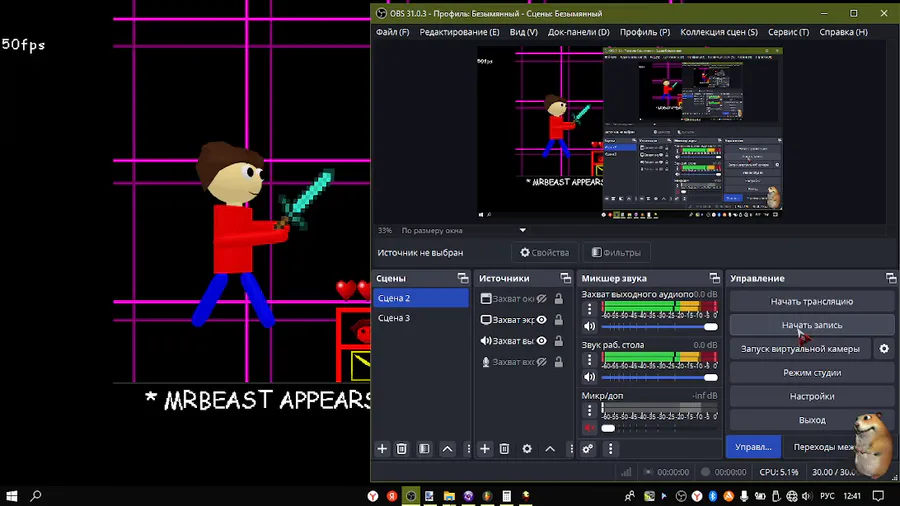The width and height of the screenshot is (900, 506).
Task: Open Профиль menu
Action: point(645,32)
